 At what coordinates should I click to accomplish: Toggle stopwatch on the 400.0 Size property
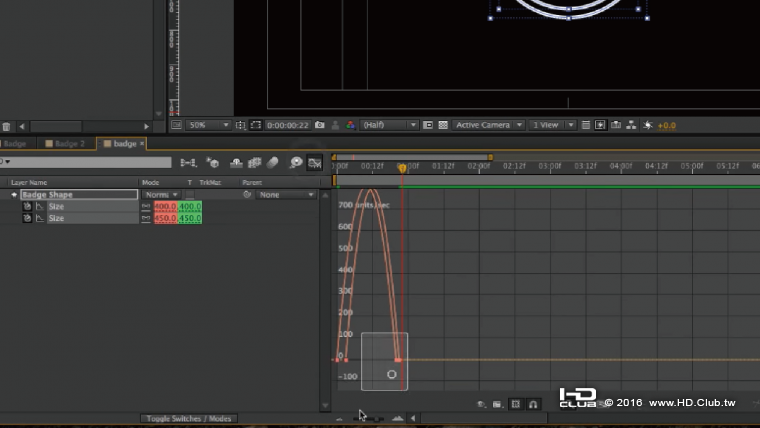tap(27, 206)
